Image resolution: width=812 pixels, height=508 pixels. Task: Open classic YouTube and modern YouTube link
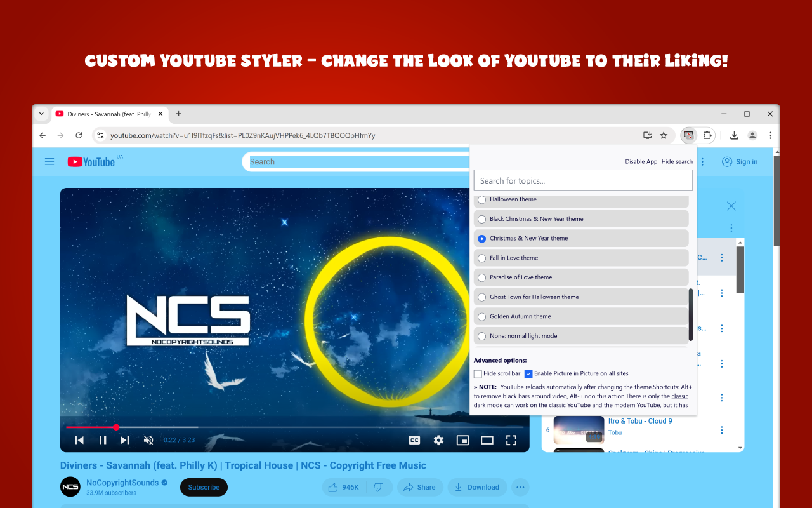599,405
